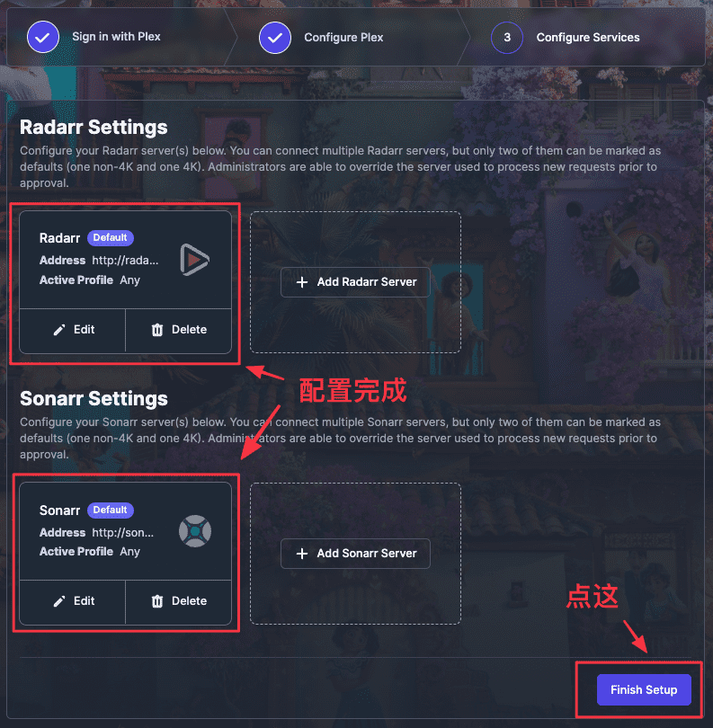Click the checkmark circle for Sign in with Plex
713x728 pixels.
(x=43, y=37)
